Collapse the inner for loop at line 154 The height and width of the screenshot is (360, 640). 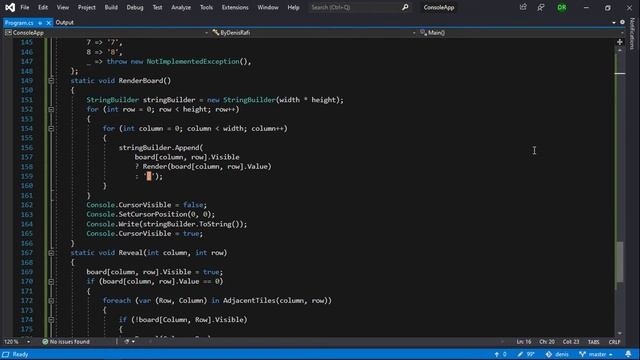point(51,129)
